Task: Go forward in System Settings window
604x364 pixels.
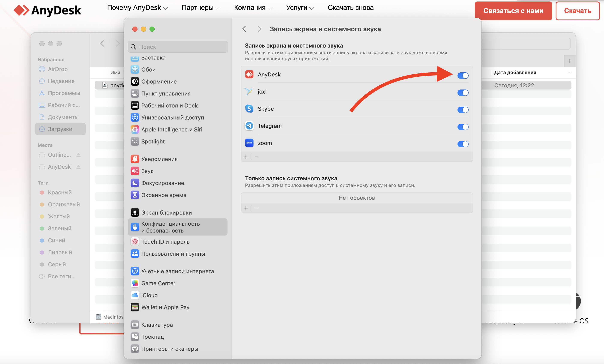Action: (259, 29)
